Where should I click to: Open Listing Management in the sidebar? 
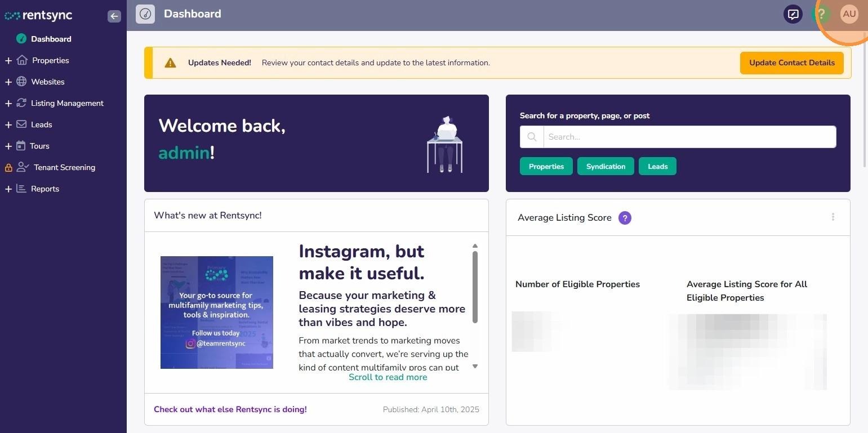[68, 103]
